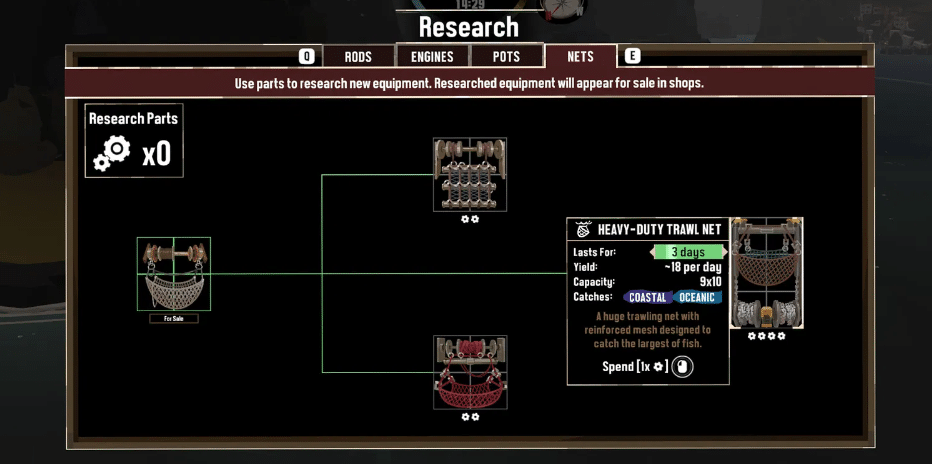Viewport: 932px width, 464px height.
Task: Click the Heavy-Duty Trawl Net image
Action: click(x=767, y=273)
